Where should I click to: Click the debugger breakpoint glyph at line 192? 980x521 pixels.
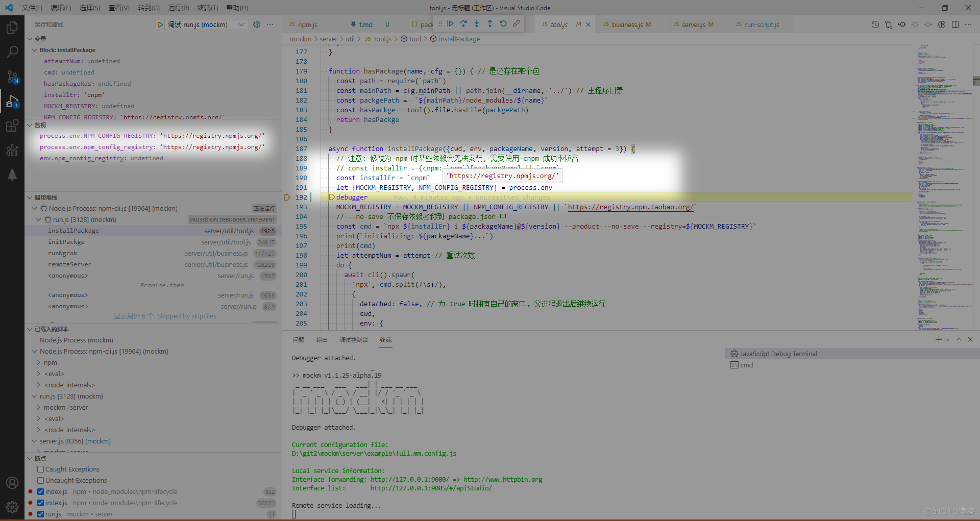click(287, 197)
